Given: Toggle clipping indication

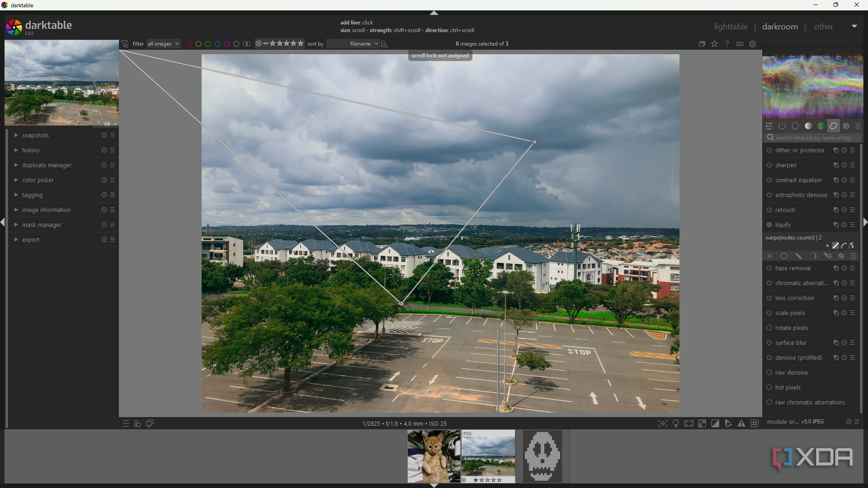Looking at the screenshot, I should [x=715, y=423].
